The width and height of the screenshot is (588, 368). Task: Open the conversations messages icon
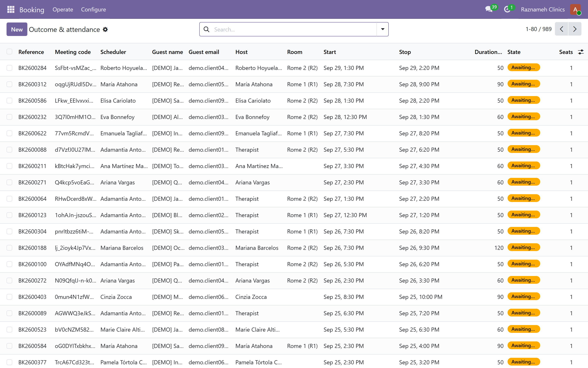489,9
